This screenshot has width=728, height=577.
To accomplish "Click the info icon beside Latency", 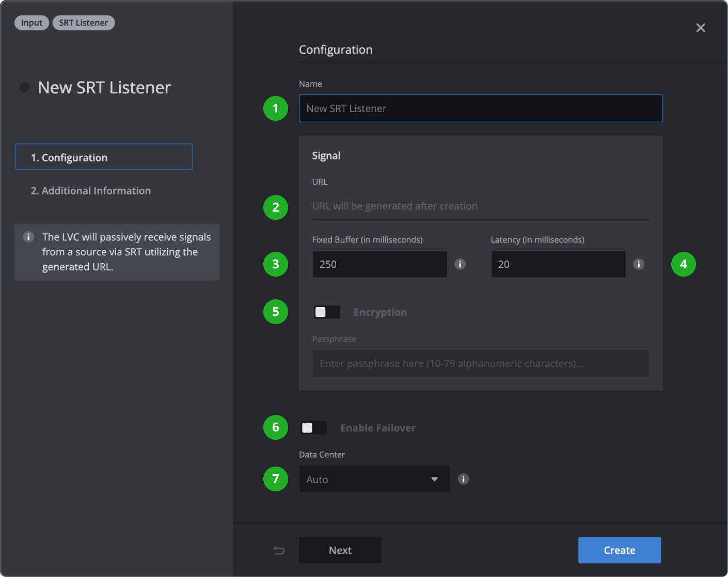I will (639, 264).
